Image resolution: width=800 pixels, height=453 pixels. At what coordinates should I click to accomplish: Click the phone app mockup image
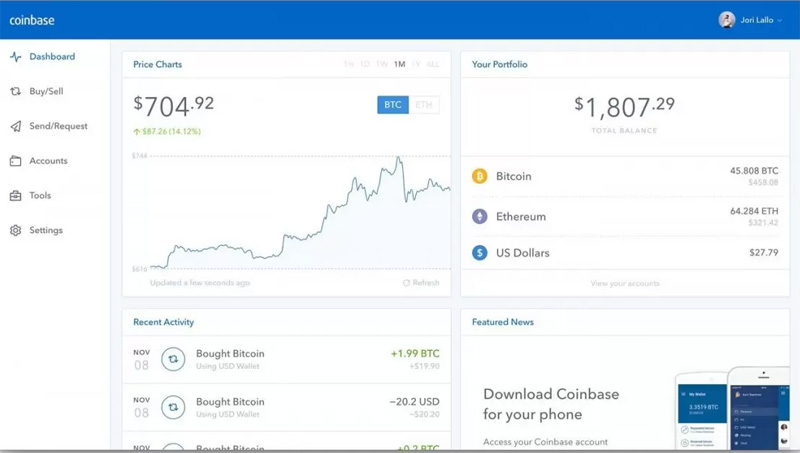click(x=733, y=408)
